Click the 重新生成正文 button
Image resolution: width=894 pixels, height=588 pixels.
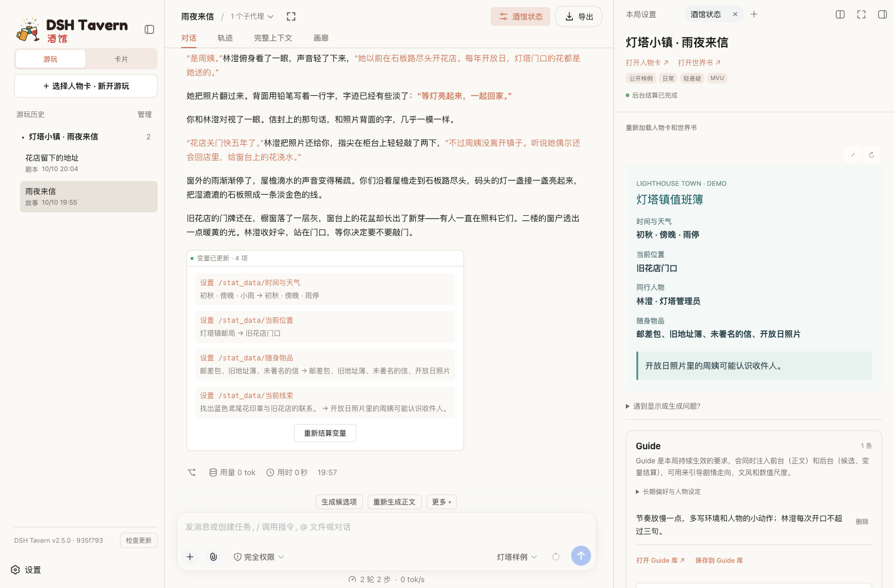pyautogui.click(x=395, y=502)
